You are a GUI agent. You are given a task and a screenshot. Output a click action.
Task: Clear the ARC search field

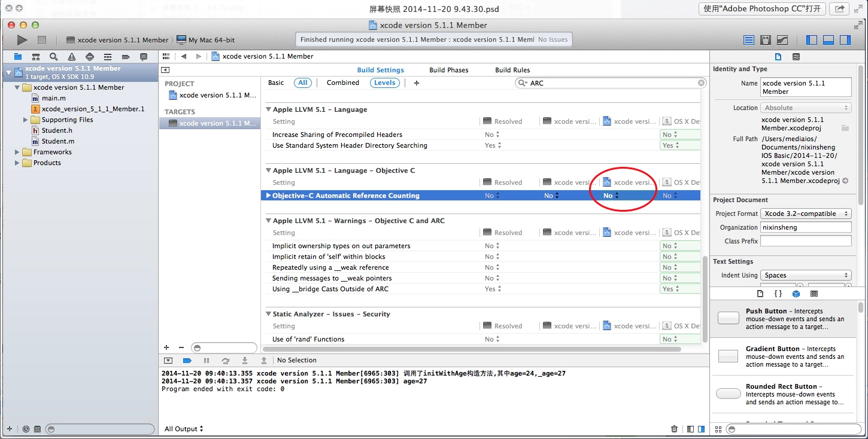pyautogui.click(x=701, y=83)
